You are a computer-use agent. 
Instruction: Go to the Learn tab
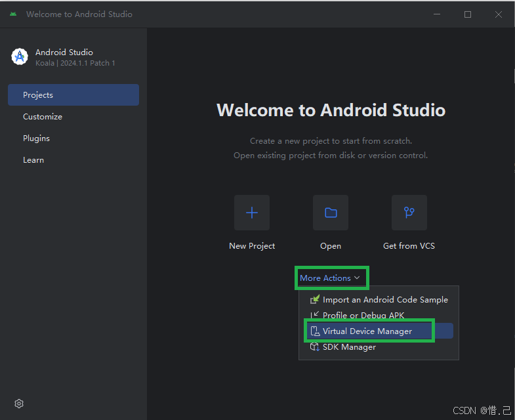pyautogui.click(x=73, y=160)
